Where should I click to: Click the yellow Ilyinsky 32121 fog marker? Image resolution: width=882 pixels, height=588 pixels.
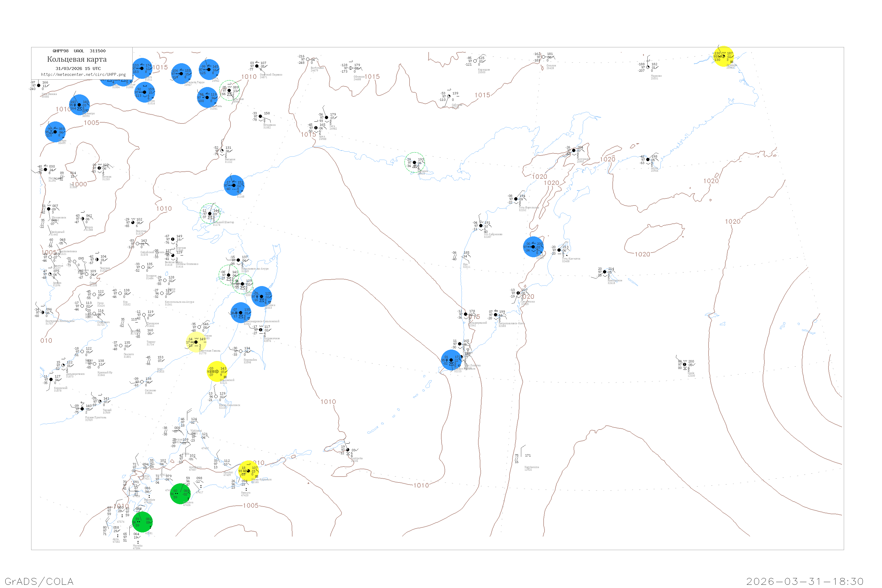(x=217, y=371)
